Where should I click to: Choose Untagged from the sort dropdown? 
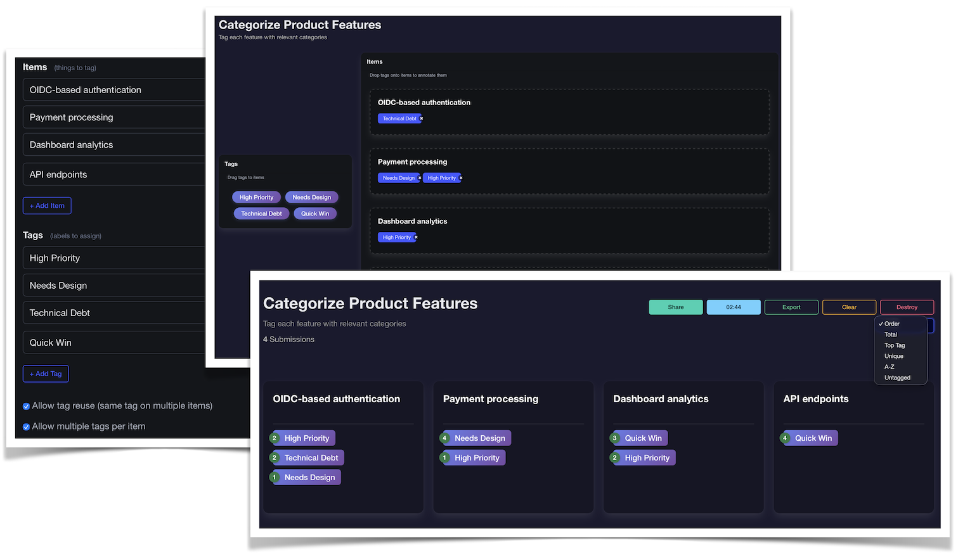coord(897,378)
